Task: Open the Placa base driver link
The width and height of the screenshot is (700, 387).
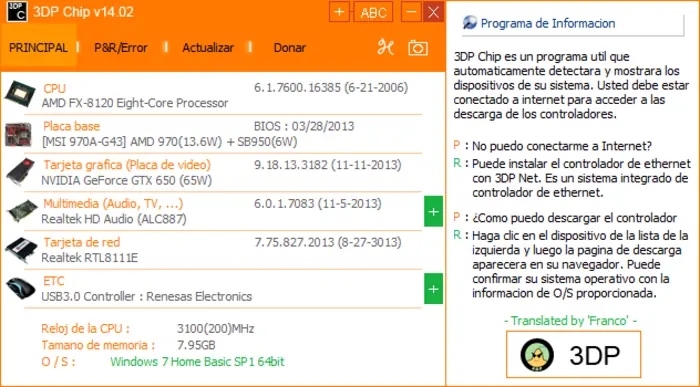Action: pos(71,126)
